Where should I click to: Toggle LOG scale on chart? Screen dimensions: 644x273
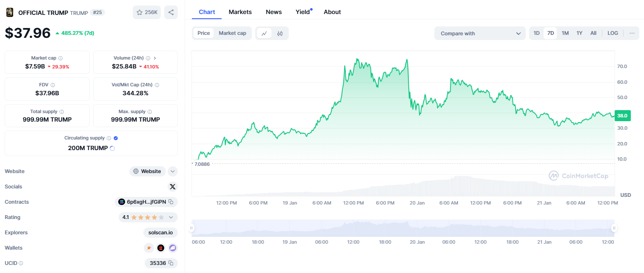point(613,33)
